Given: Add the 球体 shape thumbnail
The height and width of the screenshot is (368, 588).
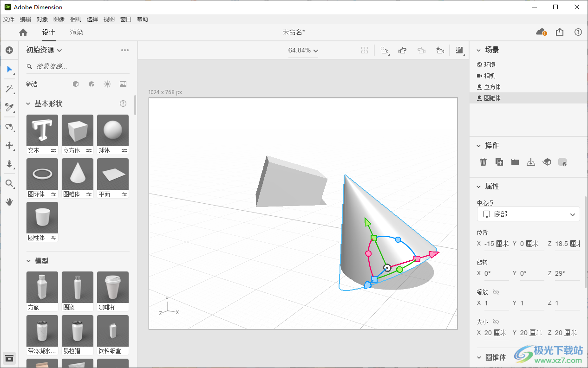Looking at the screenshot, I should pos(113,130).
